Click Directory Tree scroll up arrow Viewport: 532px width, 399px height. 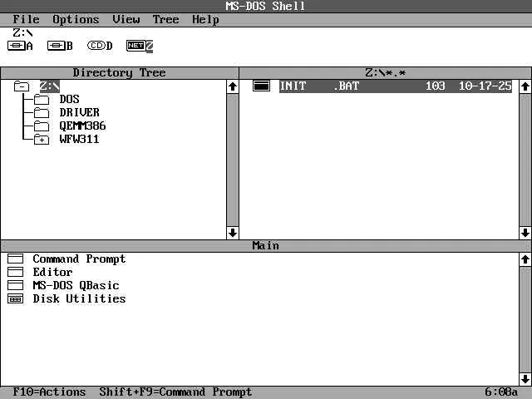point(233,86)
